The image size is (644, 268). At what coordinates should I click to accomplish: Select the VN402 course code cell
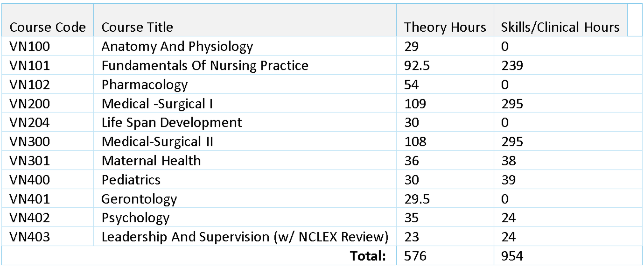pos(29,218)
